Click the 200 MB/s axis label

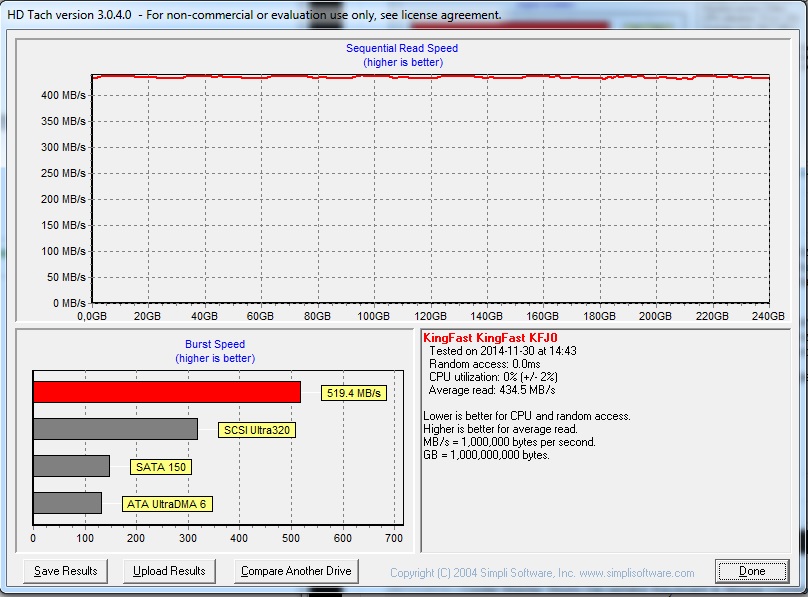(63, 199)
